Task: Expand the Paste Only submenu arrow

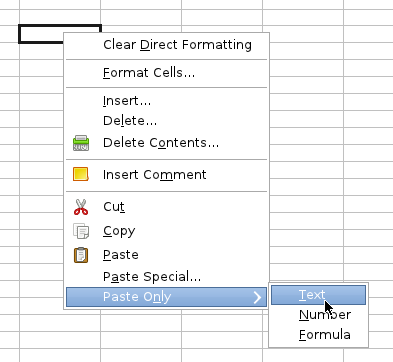Action: click(257, 297)
